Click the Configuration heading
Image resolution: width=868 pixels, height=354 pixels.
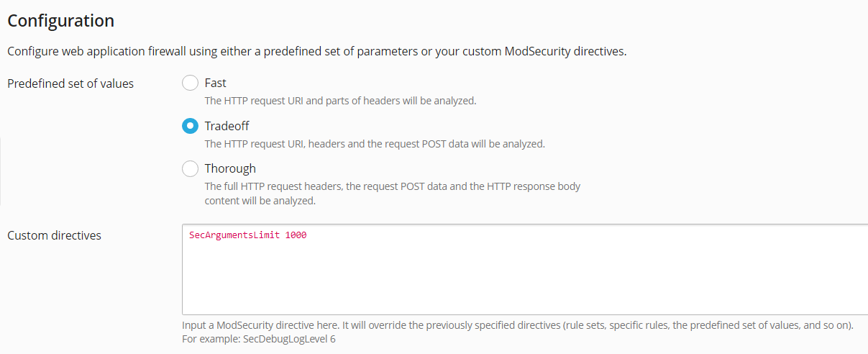[x=60, y=21]
